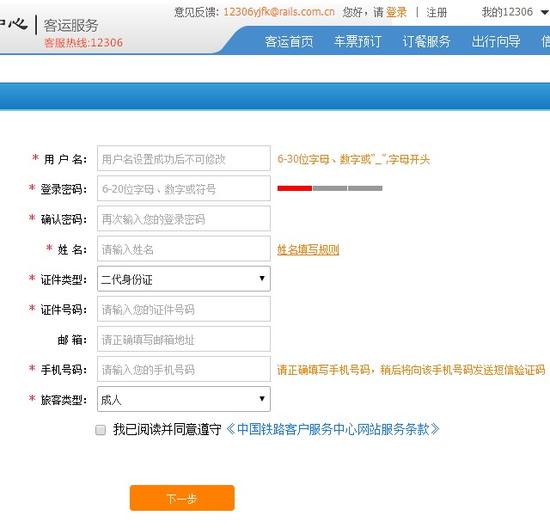Image resolution: width=550 pixels, height=528 pixels.
Task: Open the 中国铁路客户服务中心网站服务条款 link
Action: (333, 429)
